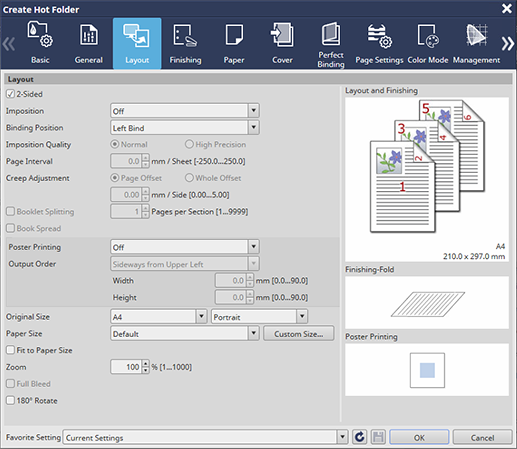The width and height of the screenshot is (517, 449).
Task: Switch to the Paper tab
Action: (234, 43)
